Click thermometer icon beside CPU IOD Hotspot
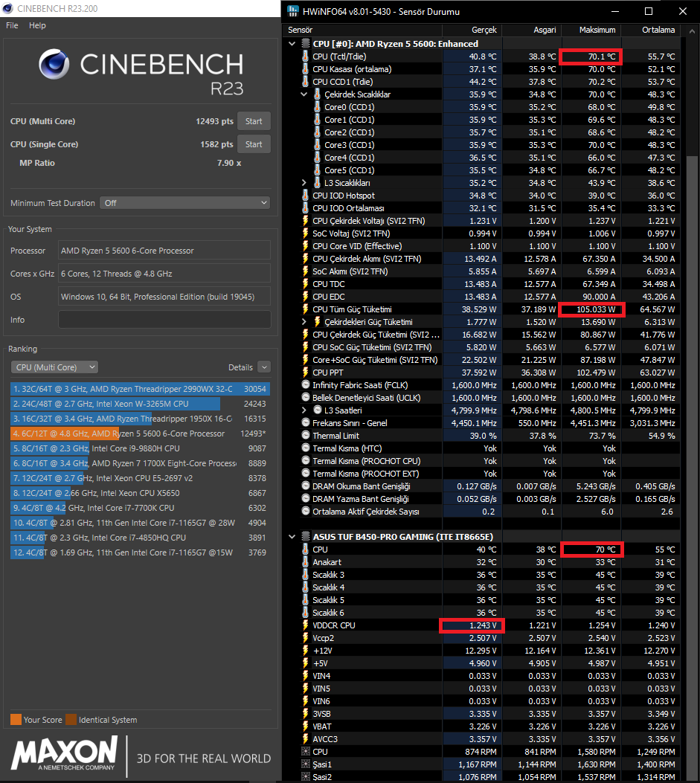The height and width of the screenshot is (783, 700). (305, 196)
